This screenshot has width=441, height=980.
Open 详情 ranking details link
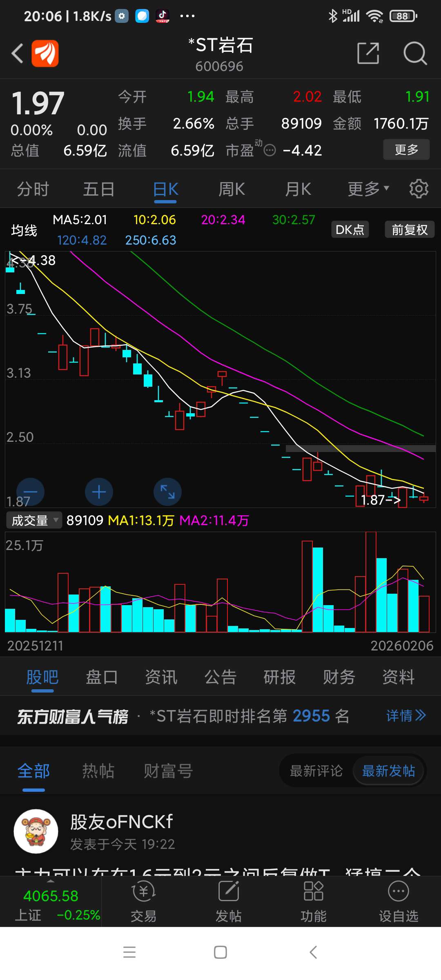click(x=406, y=716)
